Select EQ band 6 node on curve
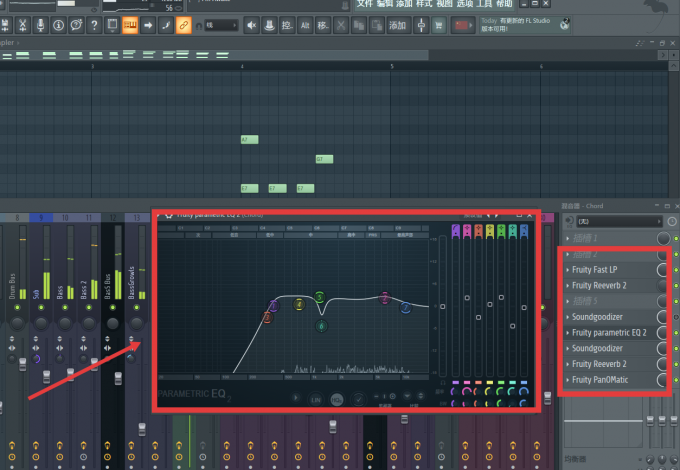The height and width of the screenshot is (470, 680). pyautogui.click(x=321, y=326)
